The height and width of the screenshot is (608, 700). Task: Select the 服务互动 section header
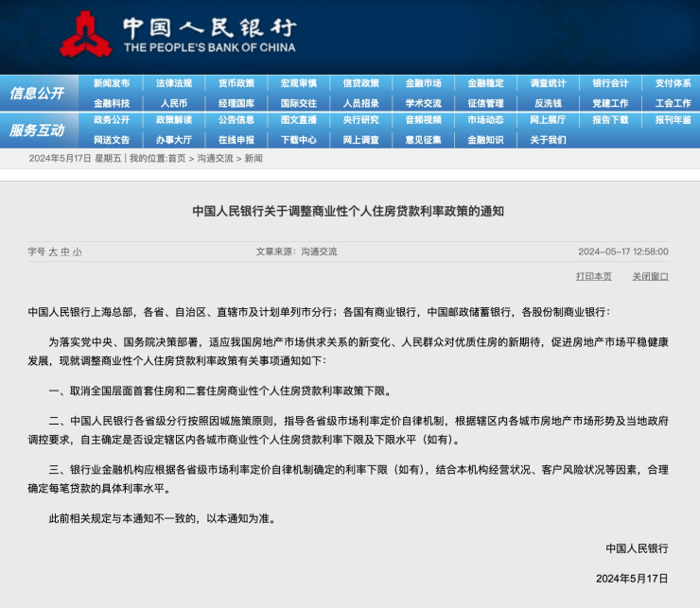pyautogui.click(x=37, y=130)
